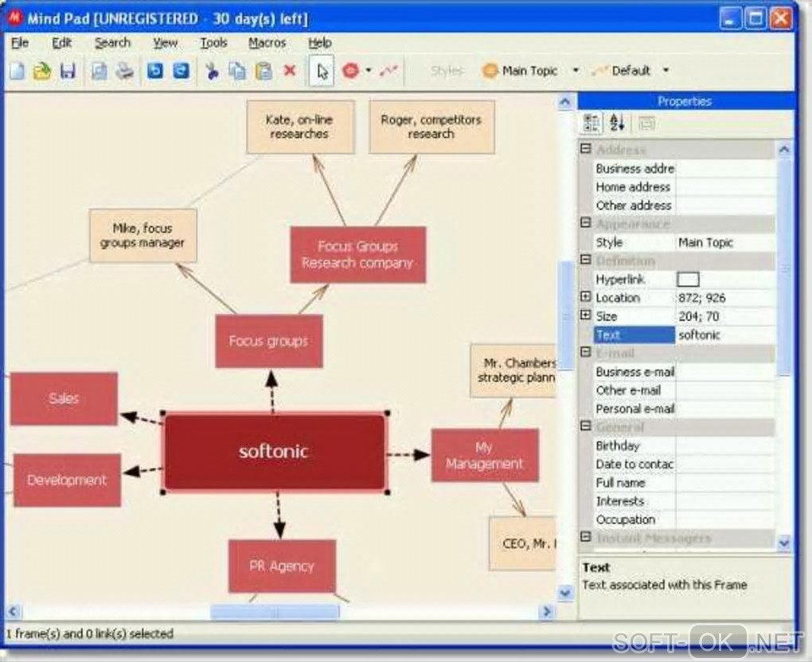Click the property pages icon

[646, 124]
